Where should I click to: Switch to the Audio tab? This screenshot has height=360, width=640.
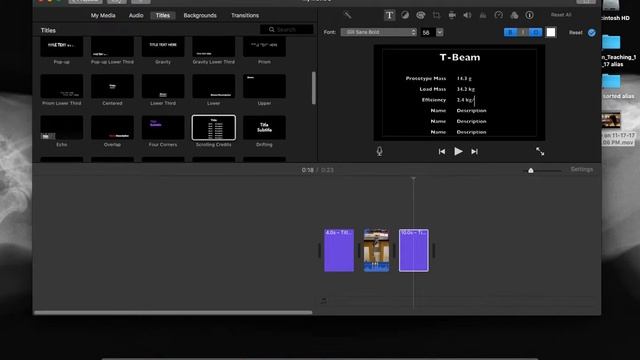pos(136,16)
